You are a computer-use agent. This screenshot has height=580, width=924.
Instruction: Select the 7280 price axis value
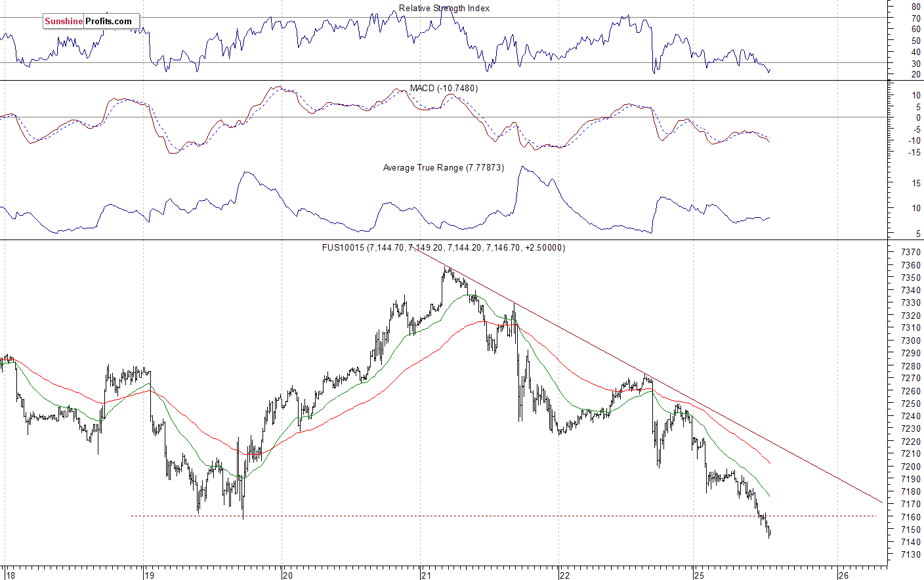pyautogui.click(x=910, y=366)
